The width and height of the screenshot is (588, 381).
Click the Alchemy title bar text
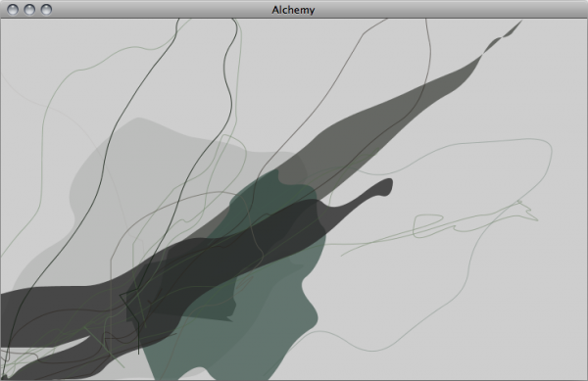293,10
